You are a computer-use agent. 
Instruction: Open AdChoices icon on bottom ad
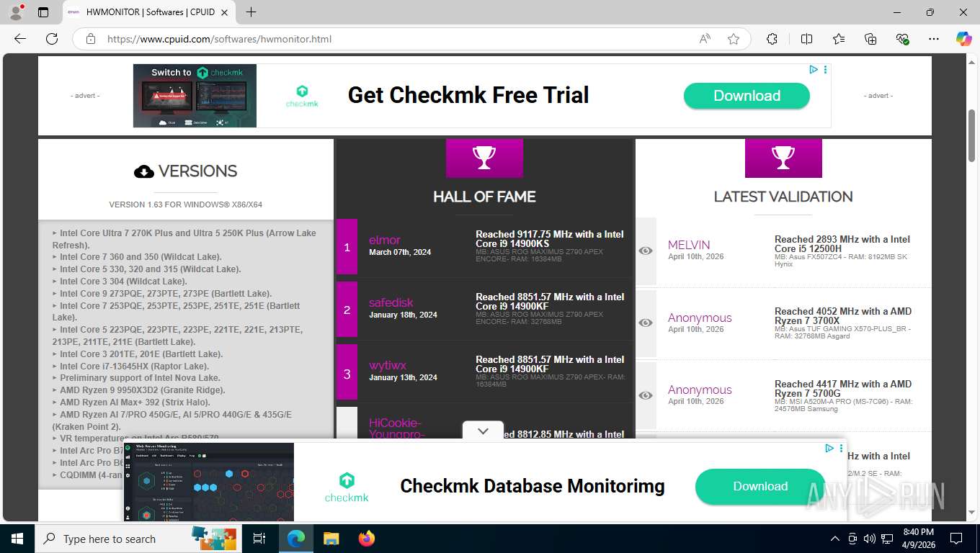(829, 448)
